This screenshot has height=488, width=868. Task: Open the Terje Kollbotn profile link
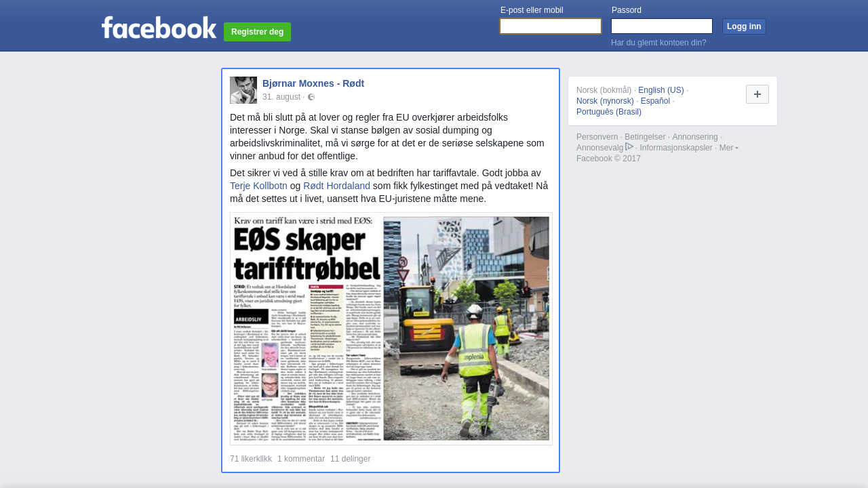258,186
